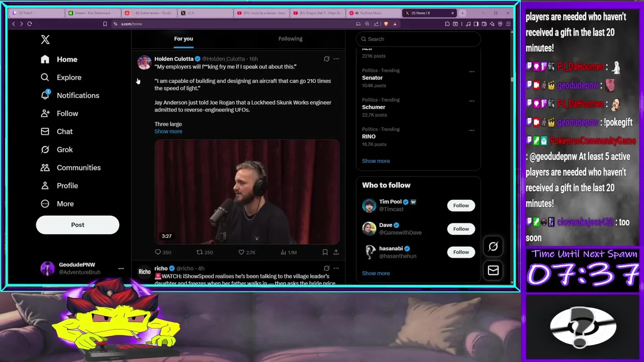Screen dimensions: 644x362
Task: Repost Holden Culotta's post (250 reposts)
Action: click(204, 252)
